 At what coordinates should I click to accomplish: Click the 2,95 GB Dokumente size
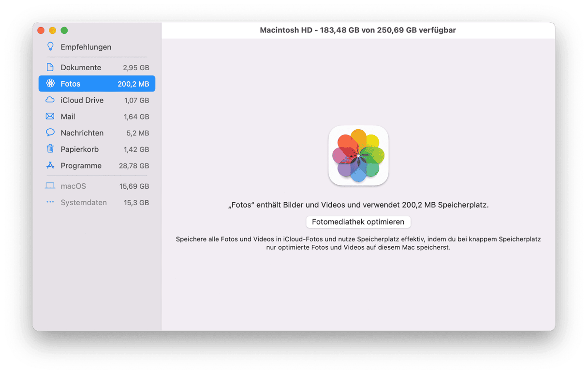coord(136,68)
